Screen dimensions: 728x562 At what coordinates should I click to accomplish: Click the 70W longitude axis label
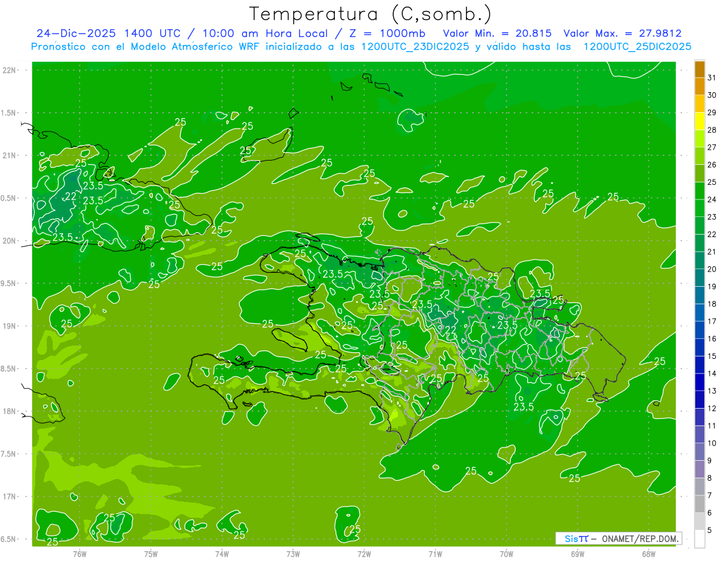(x=507, y=554)
